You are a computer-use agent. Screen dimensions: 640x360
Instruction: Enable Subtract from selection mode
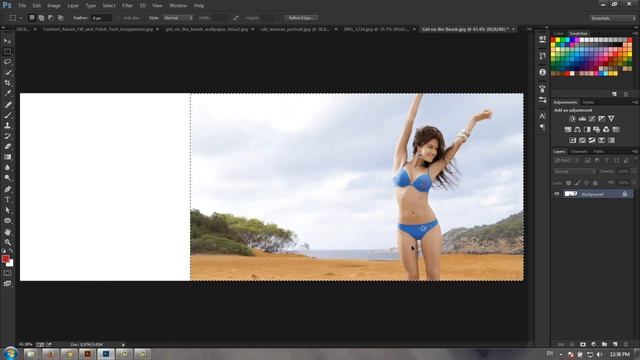pyautogui.click(x=51, y=18)
